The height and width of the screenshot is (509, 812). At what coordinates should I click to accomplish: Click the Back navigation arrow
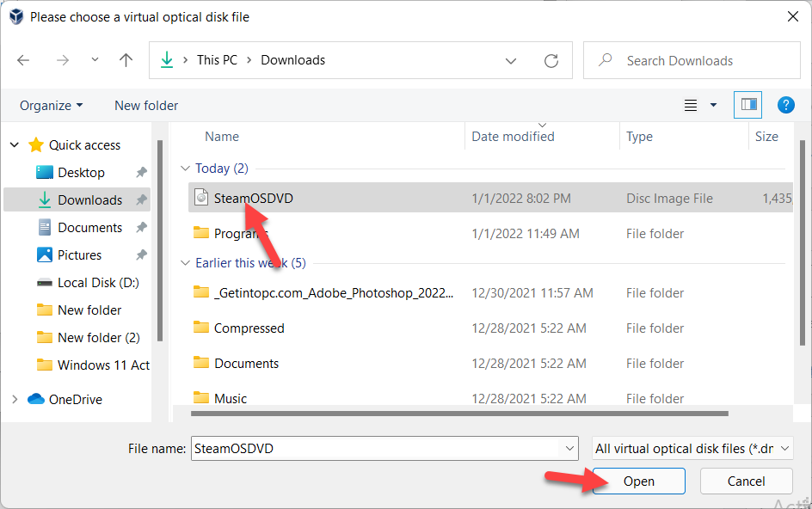23,60
